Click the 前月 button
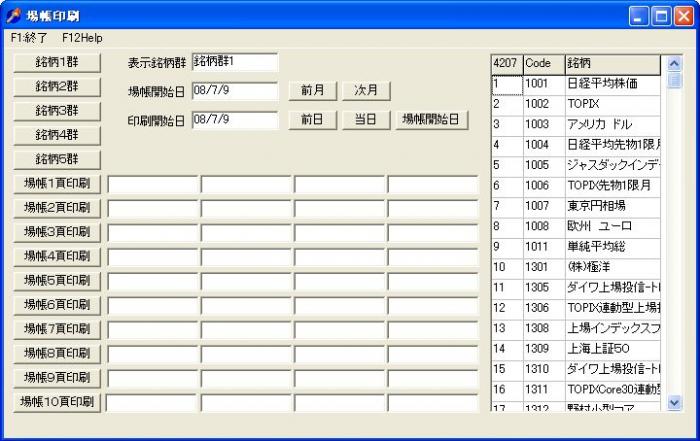The height and width of the screenshot is (441, 700). [312, 90]
